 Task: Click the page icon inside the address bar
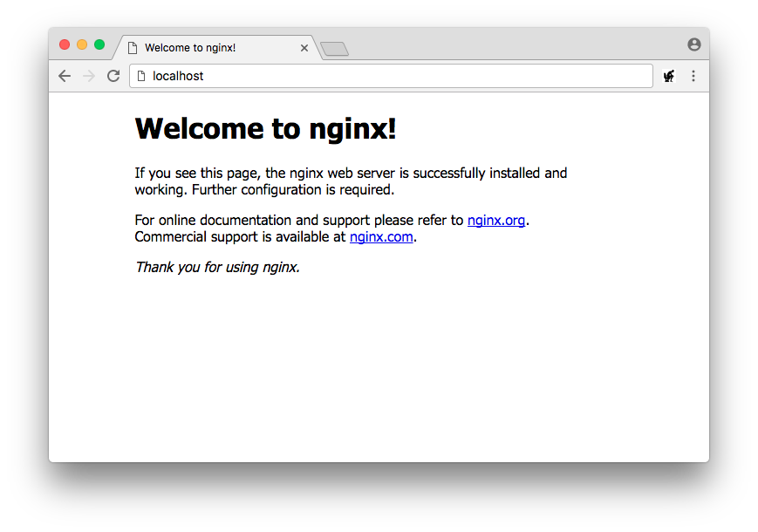pos(141,76)
